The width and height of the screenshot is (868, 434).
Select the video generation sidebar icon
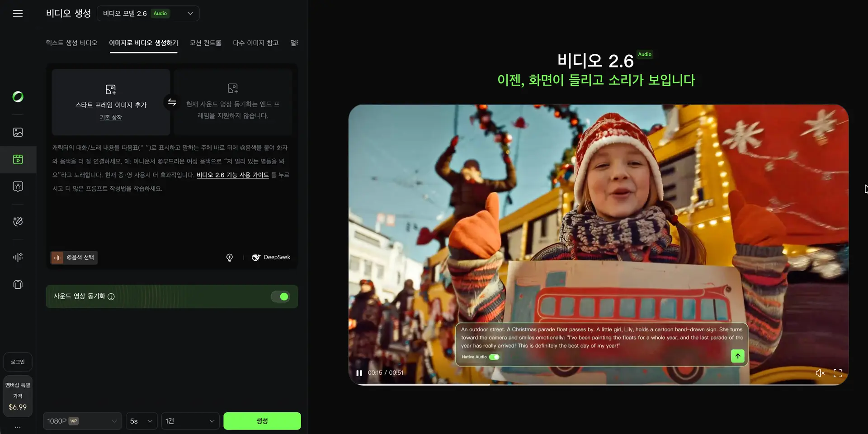pyautogui.click(x=18, y=159)
